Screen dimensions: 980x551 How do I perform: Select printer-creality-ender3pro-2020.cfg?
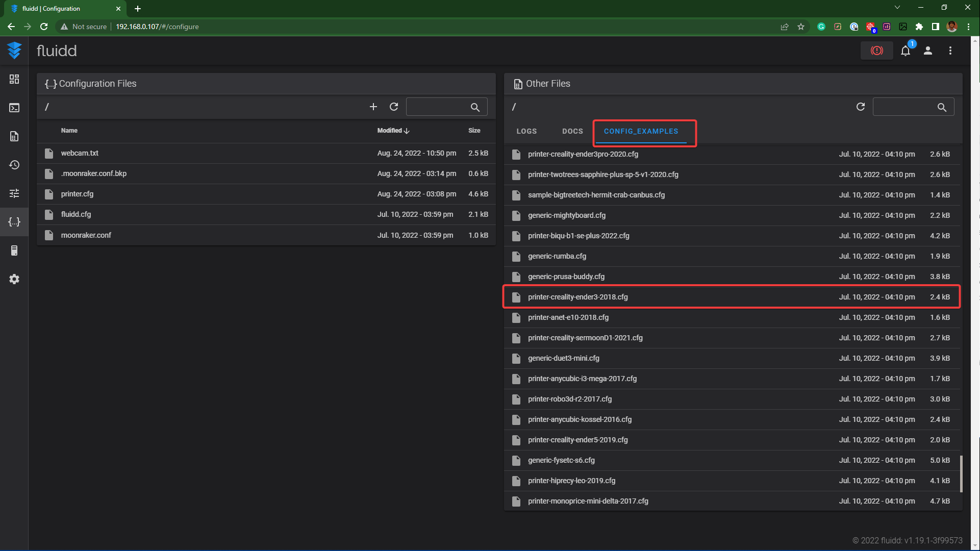732,154
